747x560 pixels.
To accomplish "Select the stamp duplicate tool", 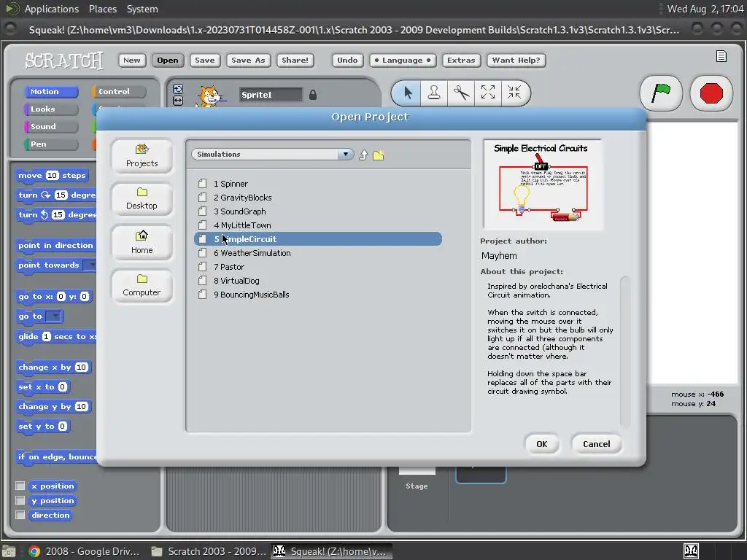I will tap(433, 93).
